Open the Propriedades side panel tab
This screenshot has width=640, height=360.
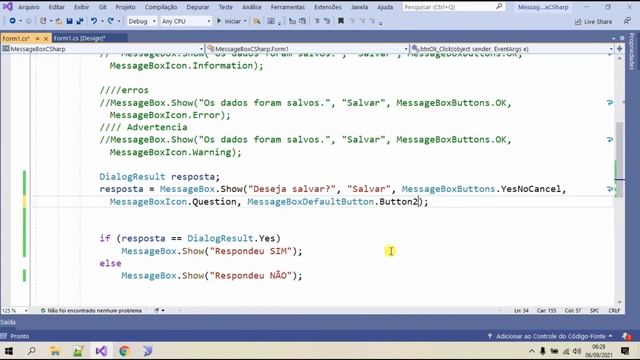[x=632, y=51]
